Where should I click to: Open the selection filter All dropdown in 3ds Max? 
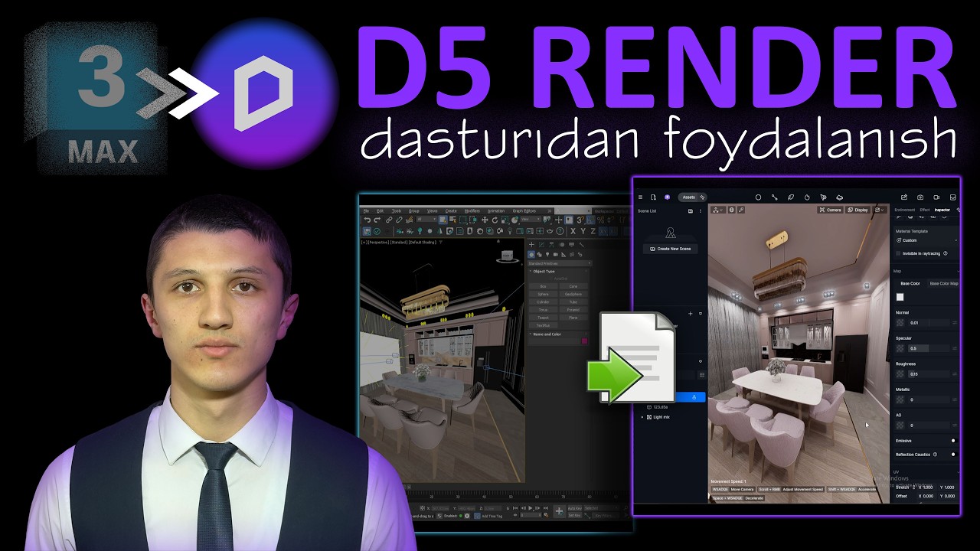tap(426, 219)
